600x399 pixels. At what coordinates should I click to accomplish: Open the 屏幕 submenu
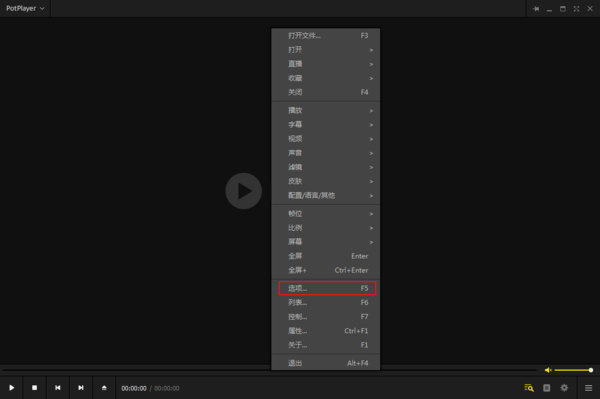tap(326, 242)
